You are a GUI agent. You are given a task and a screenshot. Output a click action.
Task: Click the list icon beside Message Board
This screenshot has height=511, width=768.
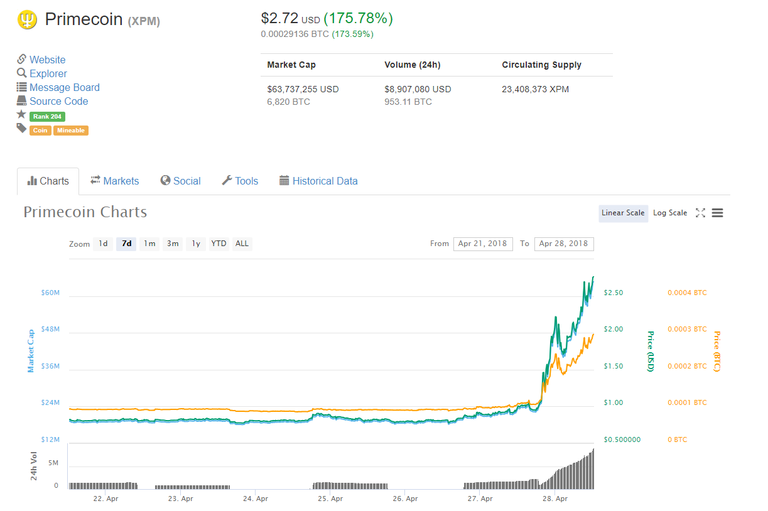click(x=22, y=87)
